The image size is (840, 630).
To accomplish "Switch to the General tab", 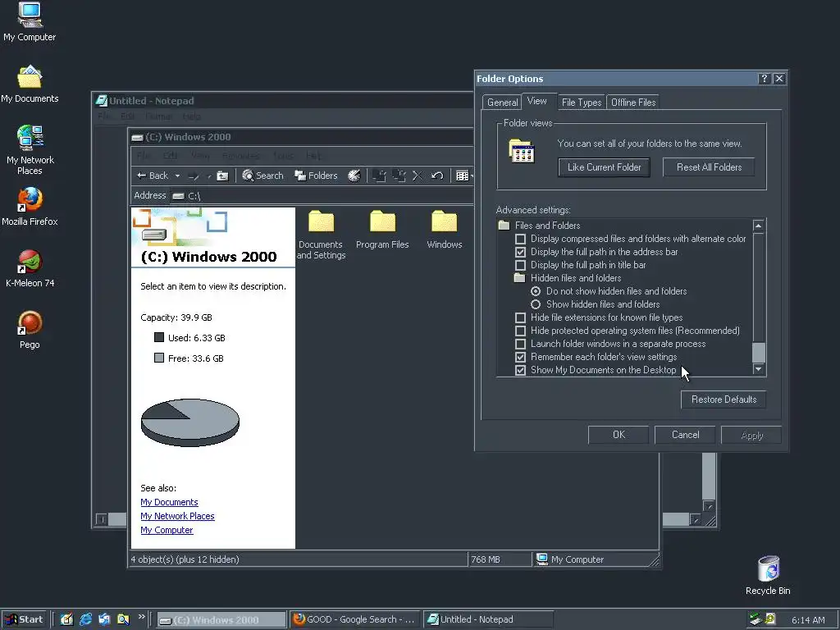I will pyautogui.click(x=502, y=103).
